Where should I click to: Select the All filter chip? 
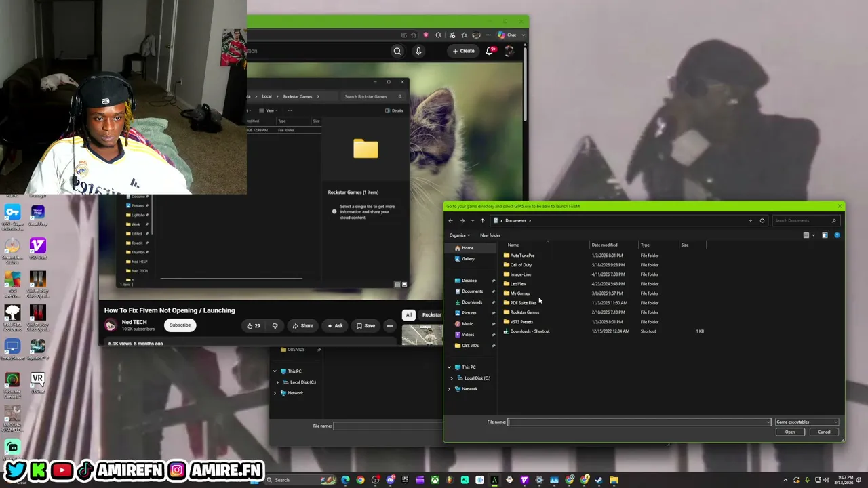tap(409, 315)
